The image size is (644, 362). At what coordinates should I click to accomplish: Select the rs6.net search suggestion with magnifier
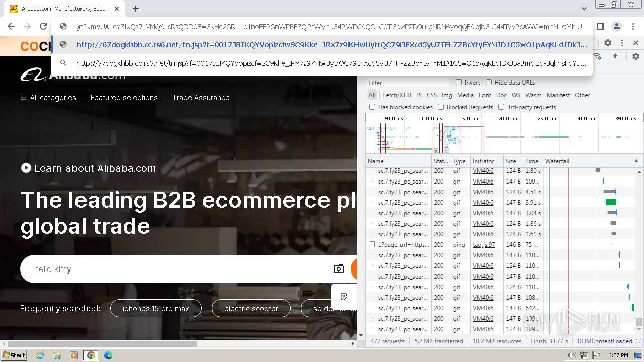click(x=322, y=63)
